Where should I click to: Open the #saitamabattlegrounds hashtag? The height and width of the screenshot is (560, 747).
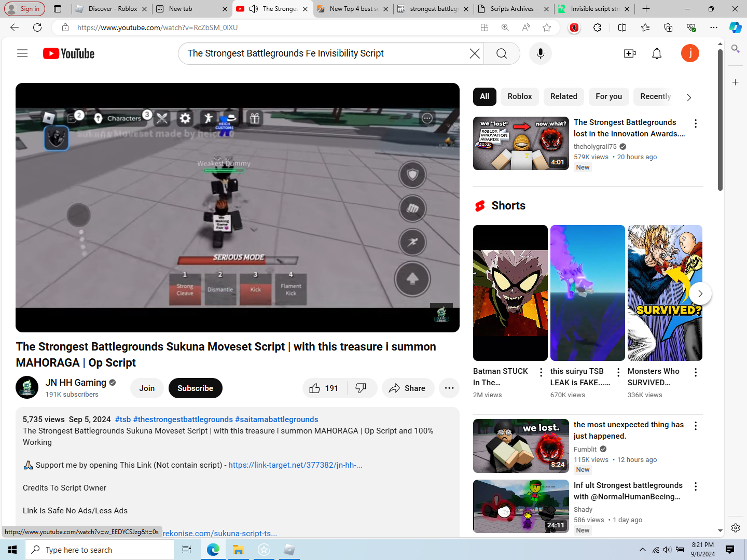coord(276,419)
